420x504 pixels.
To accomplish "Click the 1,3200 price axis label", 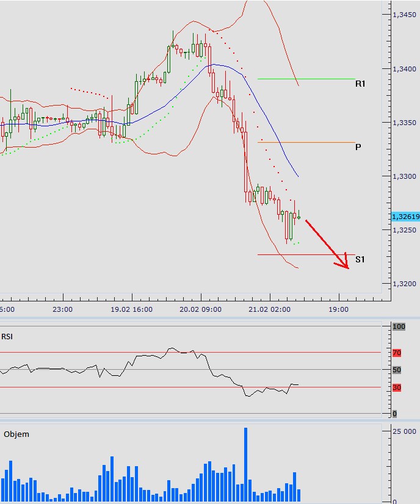I will [x=404, y=284].
